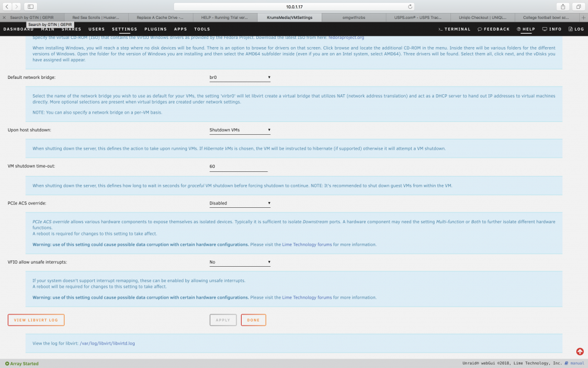Click the Upon host shutdown label

[29, 130]
